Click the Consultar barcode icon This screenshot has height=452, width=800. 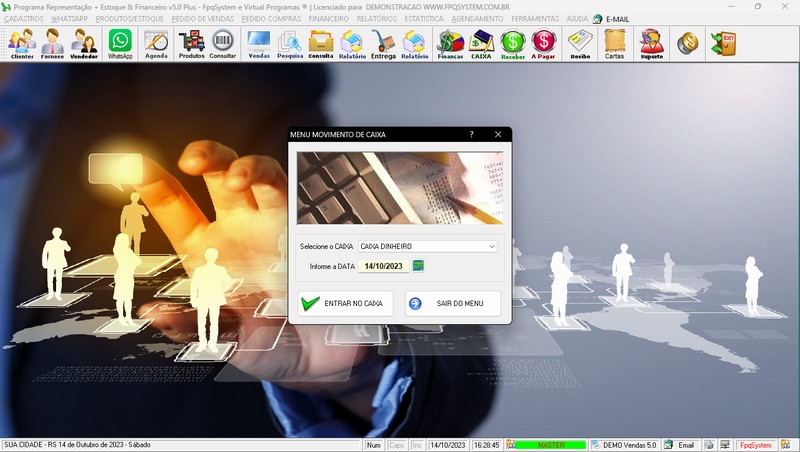[x=223, y=44]
